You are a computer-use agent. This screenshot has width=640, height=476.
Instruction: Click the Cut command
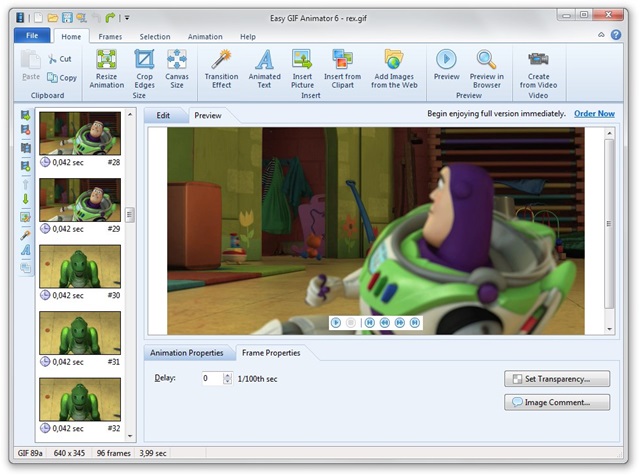(60, 59)
